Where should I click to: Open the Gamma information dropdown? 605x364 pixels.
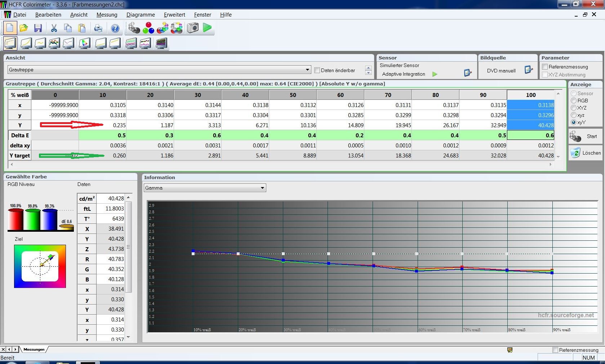point(262,188)
